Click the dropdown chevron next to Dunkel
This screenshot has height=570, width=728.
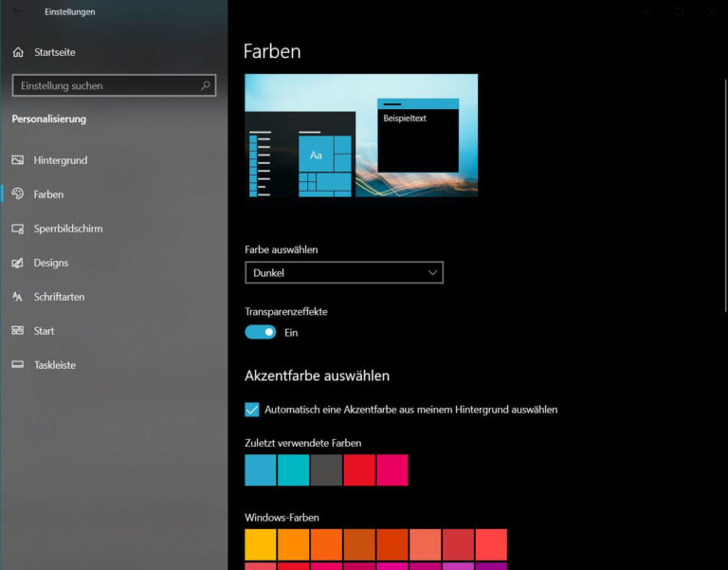[432, 273]
